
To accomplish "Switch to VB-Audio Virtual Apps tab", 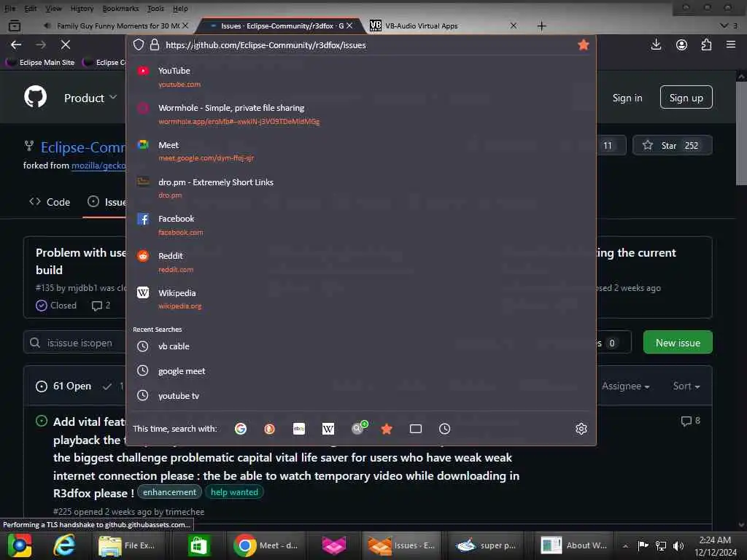I will pyautogui.click(x=438, y=26).
